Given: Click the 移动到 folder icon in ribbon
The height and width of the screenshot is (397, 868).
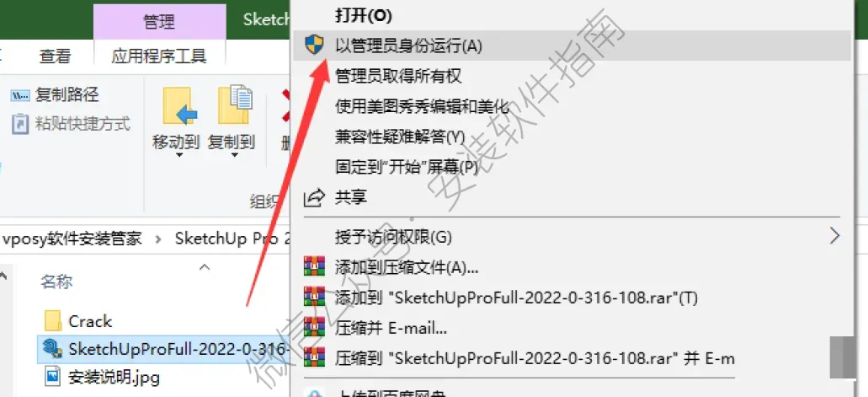Looking at the screenshot, I should tap(177, 106).
